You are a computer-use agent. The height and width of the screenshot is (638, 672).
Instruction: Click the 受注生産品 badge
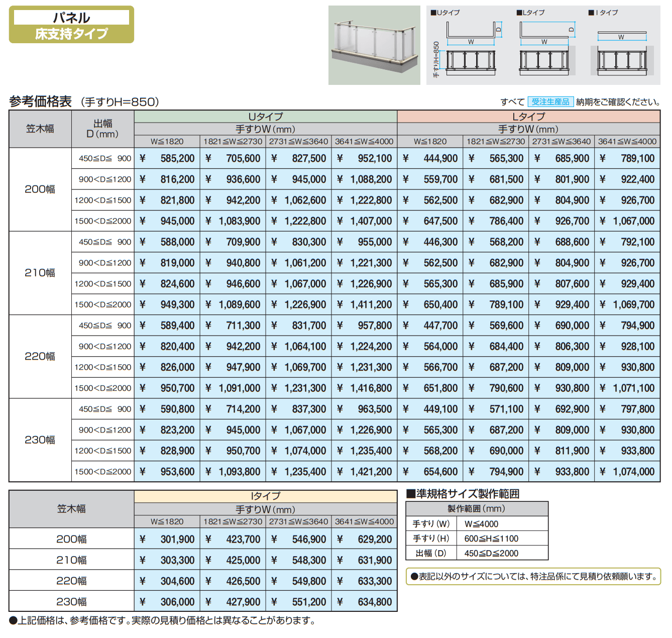551,101
